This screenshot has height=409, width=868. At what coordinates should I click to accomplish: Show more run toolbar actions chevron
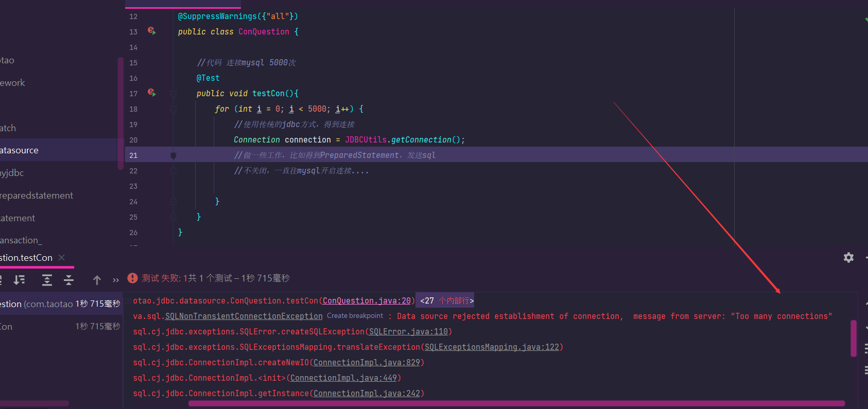(116, 280)
